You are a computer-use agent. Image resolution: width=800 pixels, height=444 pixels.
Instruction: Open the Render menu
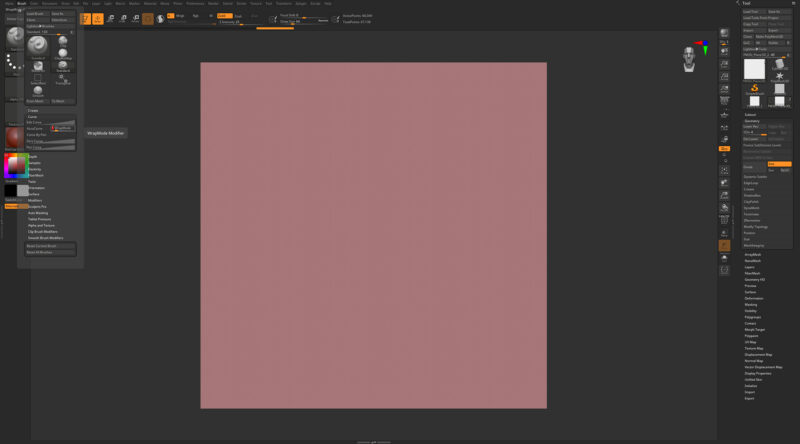(213, 4)
